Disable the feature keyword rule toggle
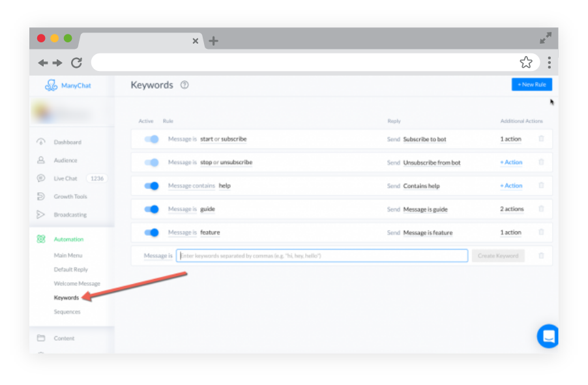Image resolution: width=588 pixels, height=385 pixels. 151,233
